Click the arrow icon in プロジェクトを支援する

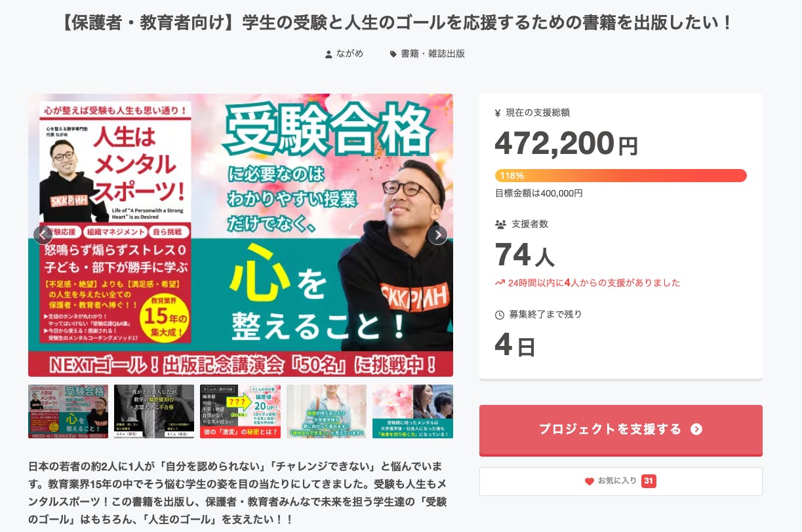tap(696, 430)
